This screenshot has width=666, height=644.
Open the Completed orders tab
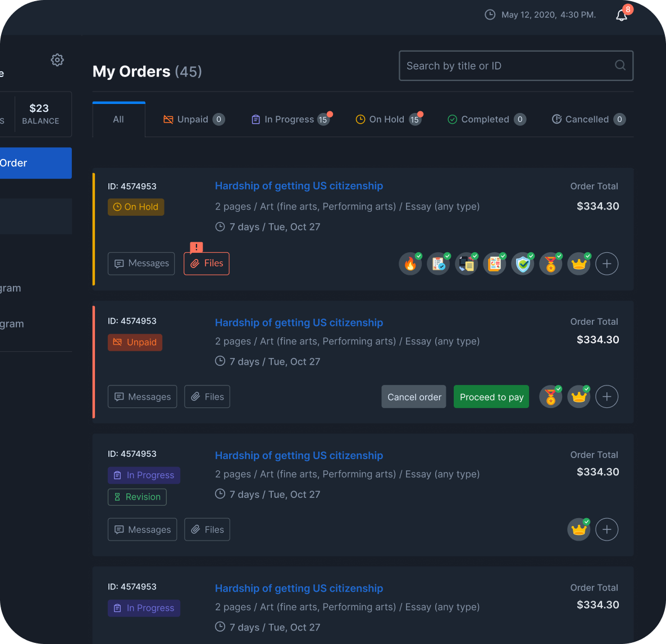tap(486, 119)
